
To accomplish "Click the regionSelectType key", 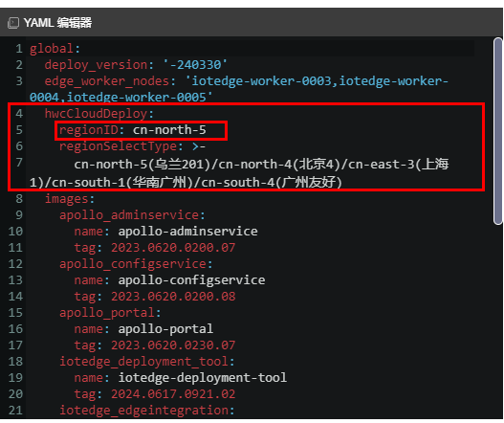I will (118, 146).
